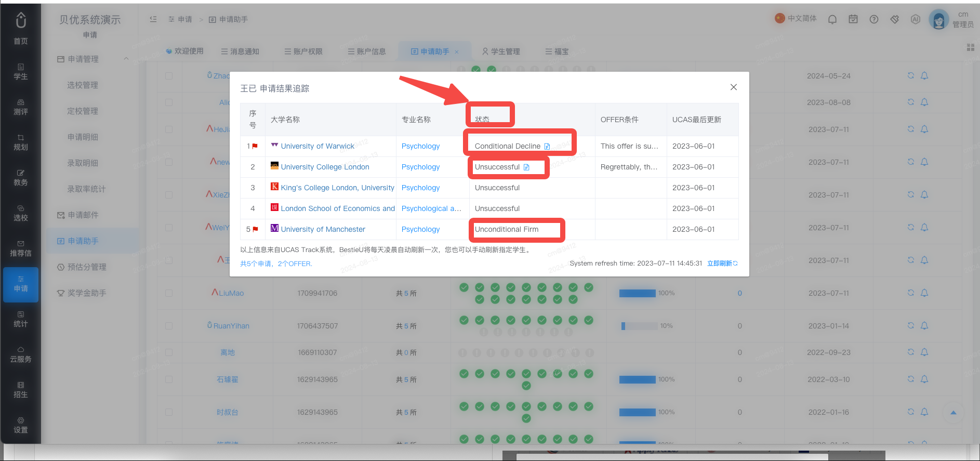The height and width of the screenshot is (461, 980).
Task: Open the calendar icon in the header
Action: (x=853, y=19)
